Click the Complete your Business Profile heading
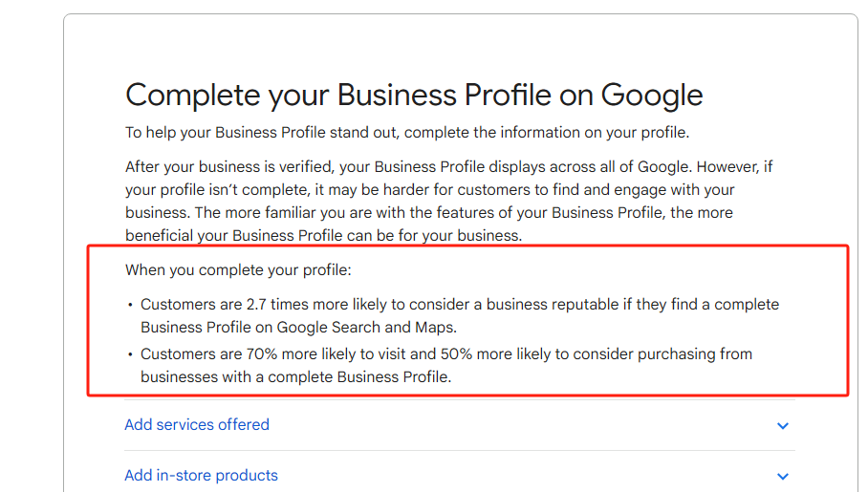This screenshot has width=868, height=492. tap(414, 95)
